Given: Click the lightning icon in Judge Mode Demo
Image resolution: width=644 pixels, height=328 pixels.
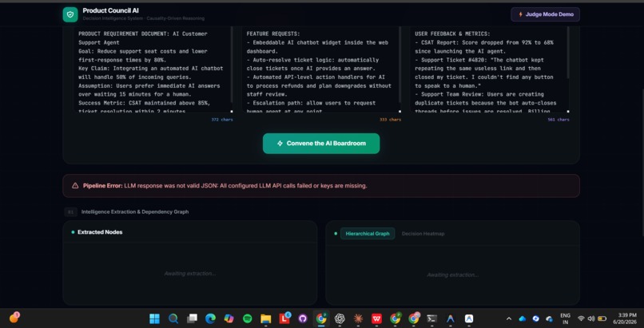Looking at the screenshot, I should point(521,14).
